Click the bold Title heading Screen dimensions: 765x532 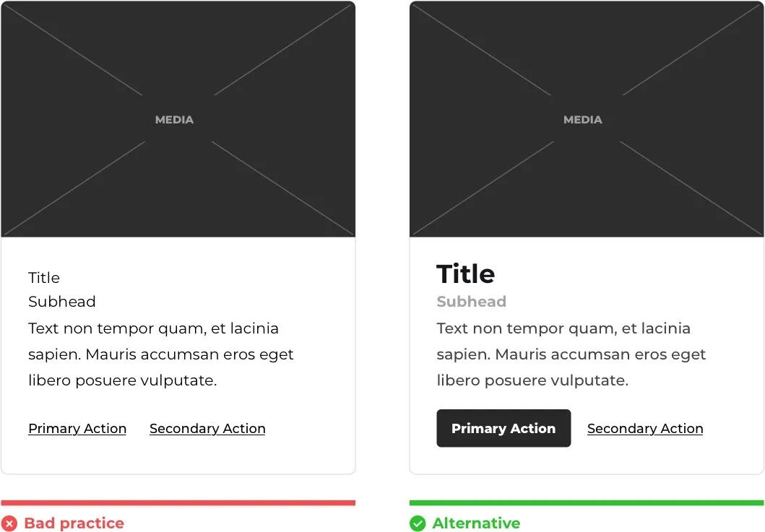coord(466,274)
